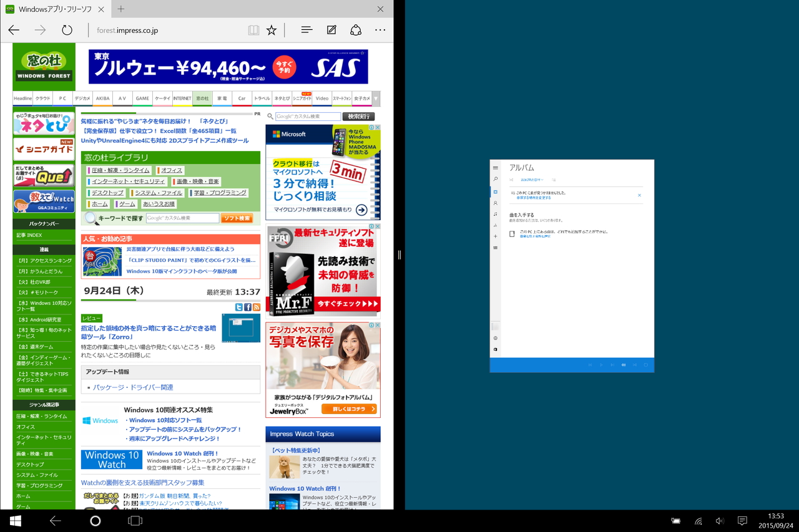Viewport: 799px width, 532px height.
Task: Switch to the INTERNET tab on 窓の杜
Action: click(x=182, y=98)
